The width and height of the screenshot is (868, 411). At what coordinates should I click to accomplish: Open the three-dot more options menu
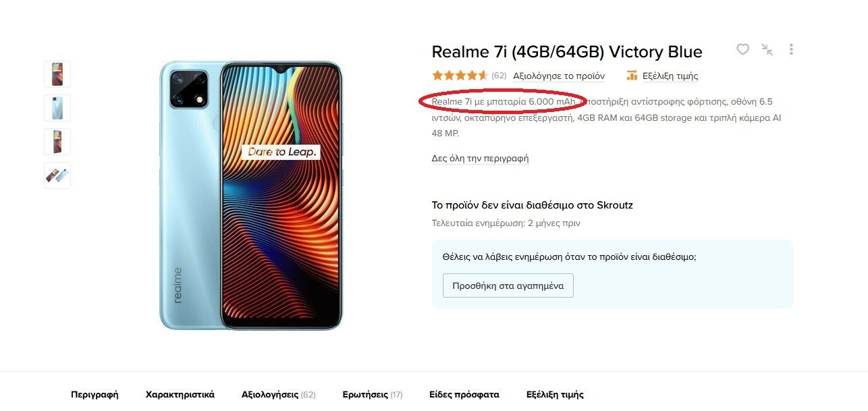pos(791,49)
